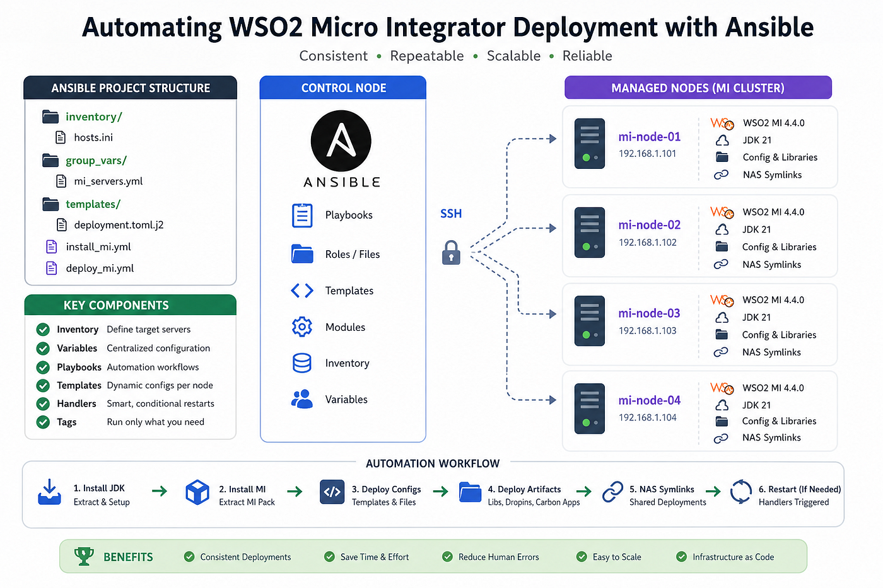Select the Playbooks clipboard icon

[302, 215]
